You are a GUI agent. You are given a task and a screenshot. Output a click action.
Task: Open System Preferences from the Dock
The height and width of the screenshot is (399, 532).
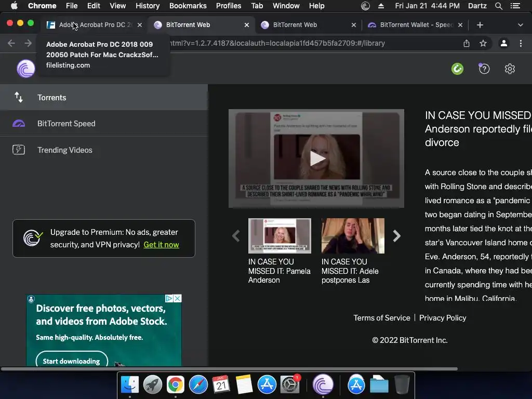[x=290, y=384]
